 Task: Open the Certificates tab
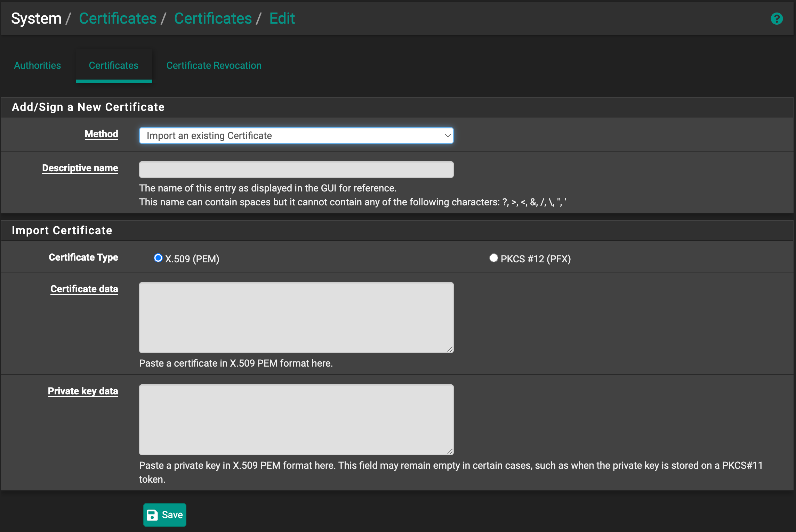point(114,65)
